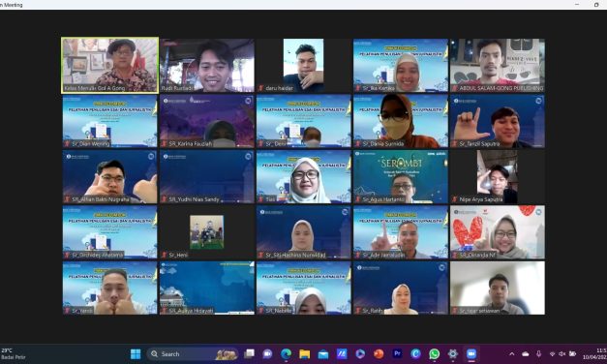Click the 'SR_Dinanda NF' name label

pos(477,256)
